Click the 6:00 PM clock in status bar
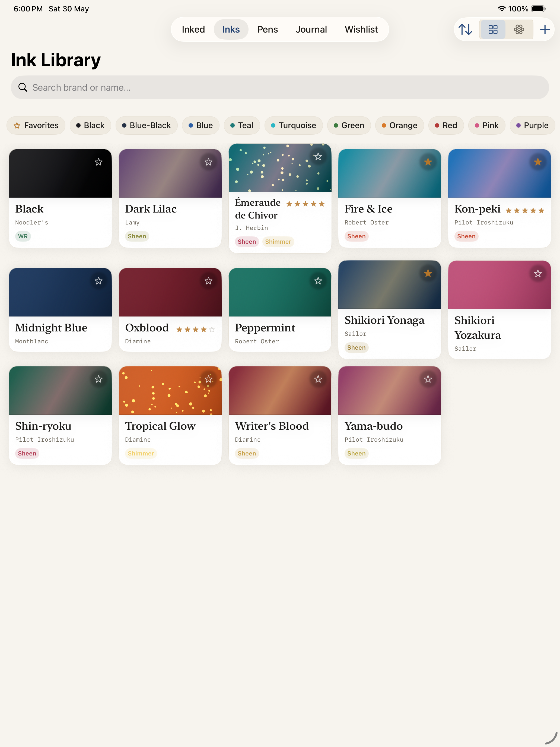The width and height of the screenshot is (560, 747). tap(28, 9)
